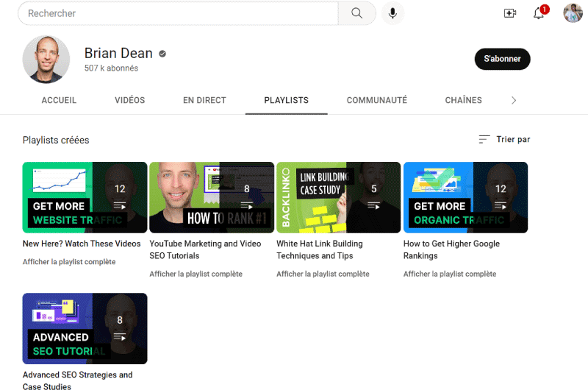Select the PLAYLISTS tab
The image size is (588, 390).
pos(286,100)
